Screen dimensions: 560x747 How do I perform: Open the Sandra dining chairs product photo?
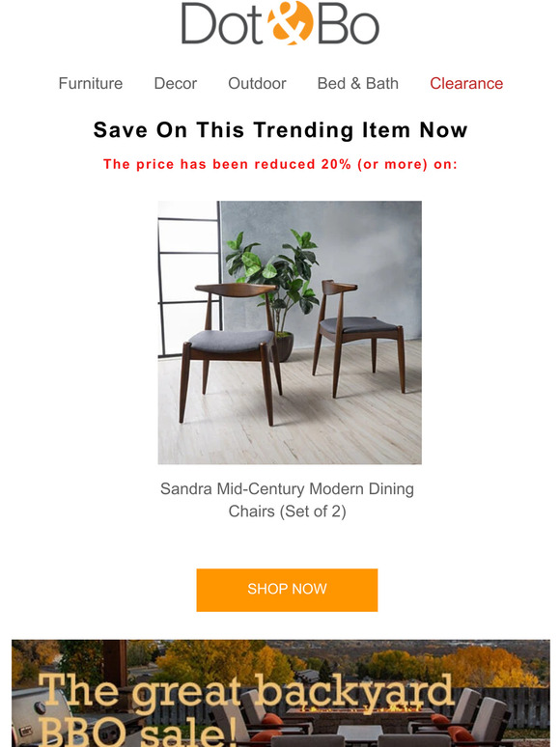pos(290,333)
